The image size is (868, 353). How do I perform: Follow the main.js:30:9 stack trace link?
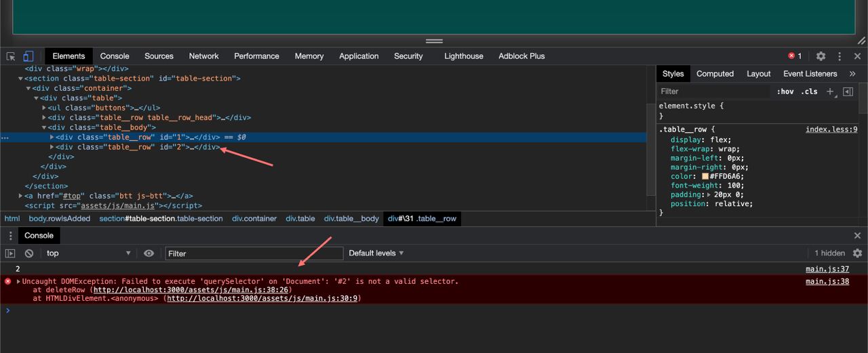(264, 299)
